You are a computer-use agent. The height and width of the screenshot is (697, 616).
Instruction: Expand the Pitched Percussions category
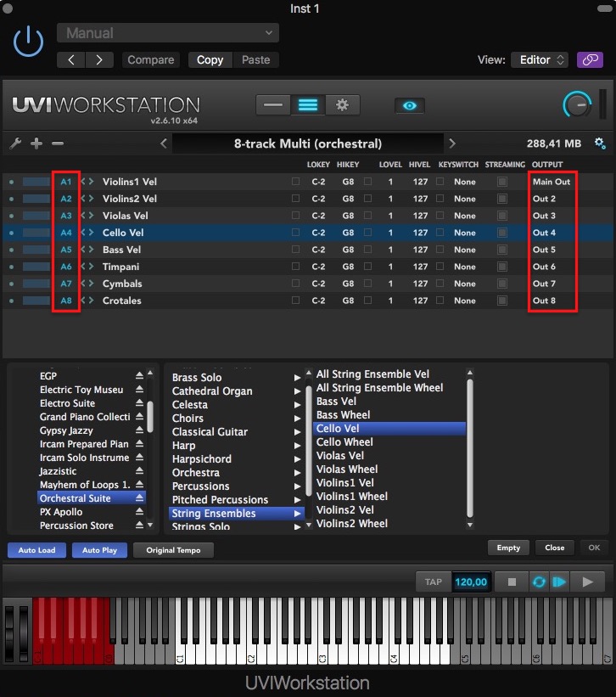click(x=297, y=500)
